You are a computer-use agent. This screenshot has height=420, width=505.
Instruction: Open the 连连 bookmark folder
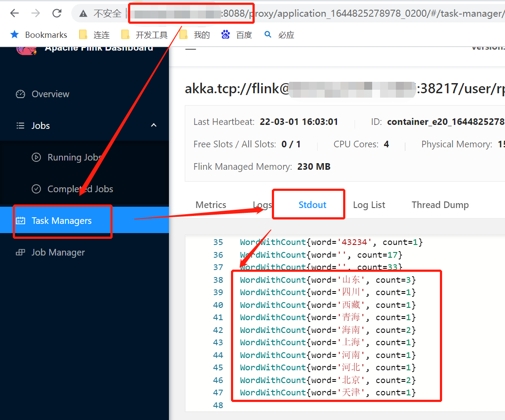click(95, 35)
